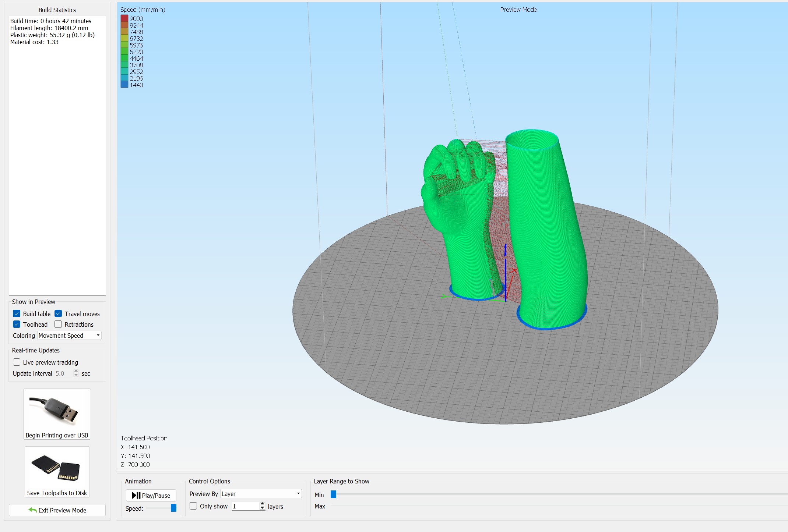The height and width of the screenshot is (532, 788).
Task: Click the green Exit Preview arrow icon
Action: (32, 510)
